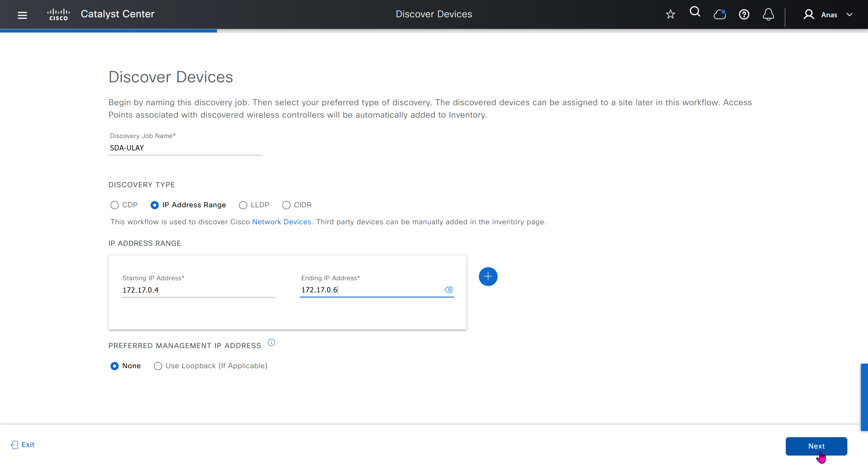Open the hamburger navigation menu
The image size is (868, 468).
click(x=22, y=15)
